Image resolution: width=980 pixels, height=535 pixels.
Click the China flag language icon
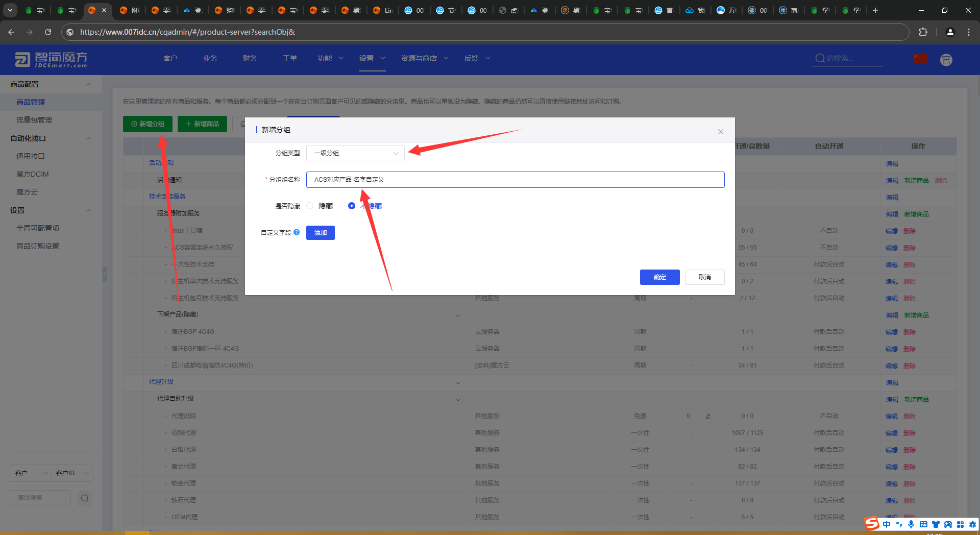920,59
